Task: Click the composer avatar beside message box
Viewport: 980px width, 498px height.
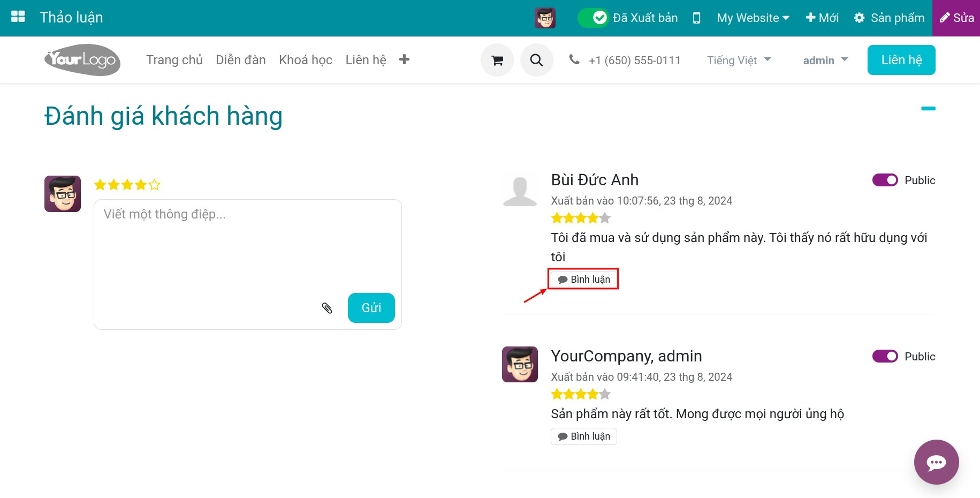Action: coord(63,194)
